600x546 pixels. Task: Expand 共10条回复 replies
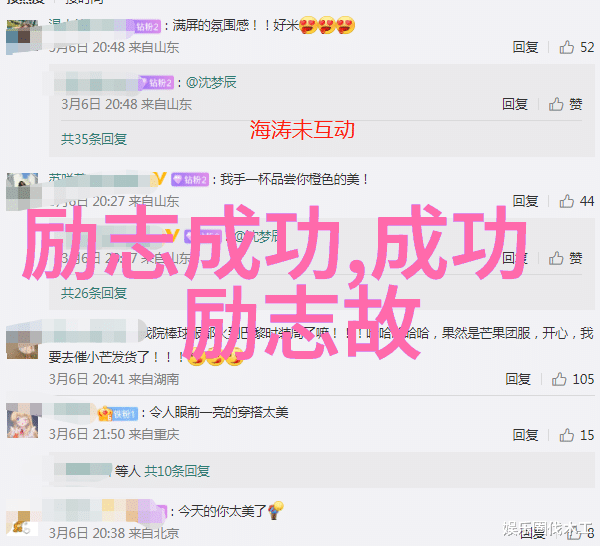point(177,471)
